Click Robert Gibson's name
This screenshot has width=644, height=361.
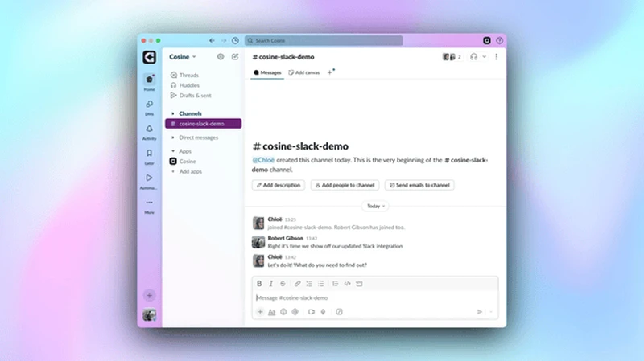286,238
